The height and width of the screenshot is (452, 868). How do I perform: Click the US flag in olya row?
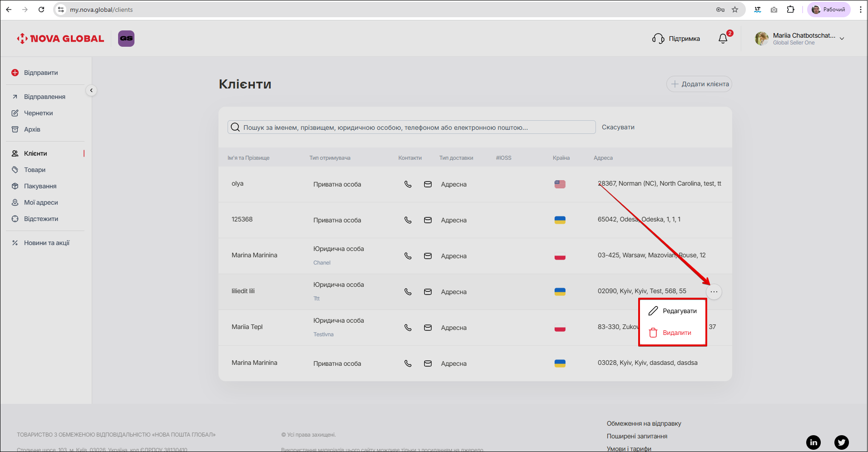(x=560, y=184)
